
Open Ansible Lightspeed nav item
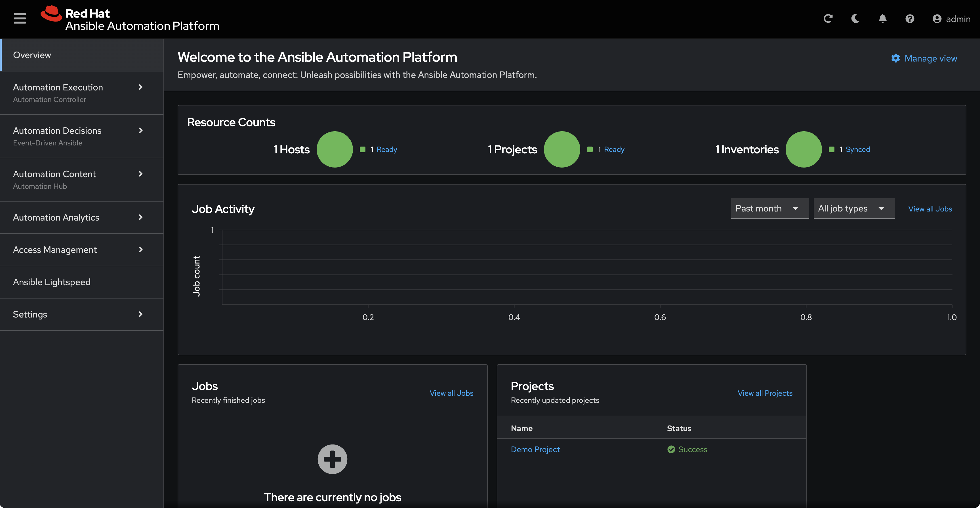tap(52, 282)
